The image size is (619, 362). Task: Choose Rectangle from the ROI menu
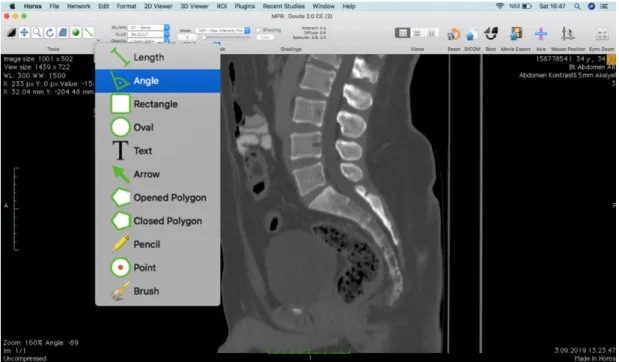click(158, 104)
